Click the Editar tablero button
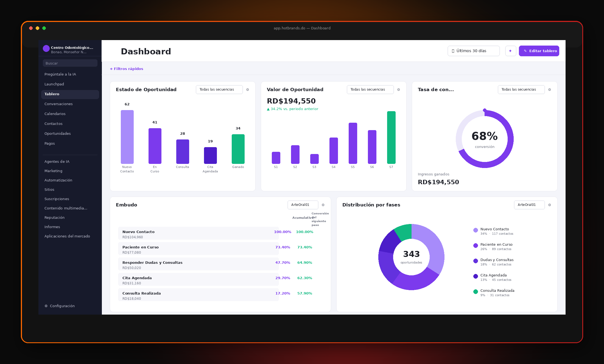Screen dimensions: 604x364 539,51
